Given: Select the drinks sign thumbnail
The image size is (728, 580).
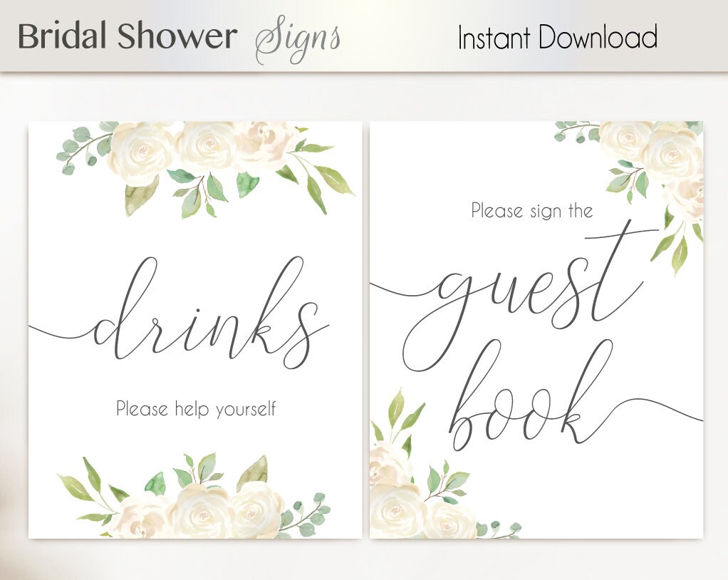Looking at the screenshot, I should pyautogui.click(x=195, y=330).
